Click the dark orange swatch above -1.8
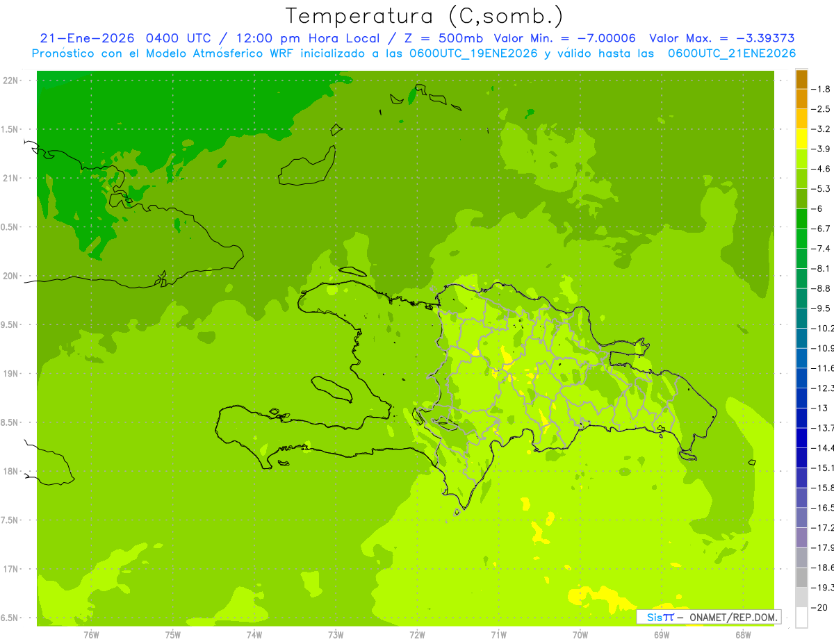This screenshot has width=834, height=644. (801, 79)
